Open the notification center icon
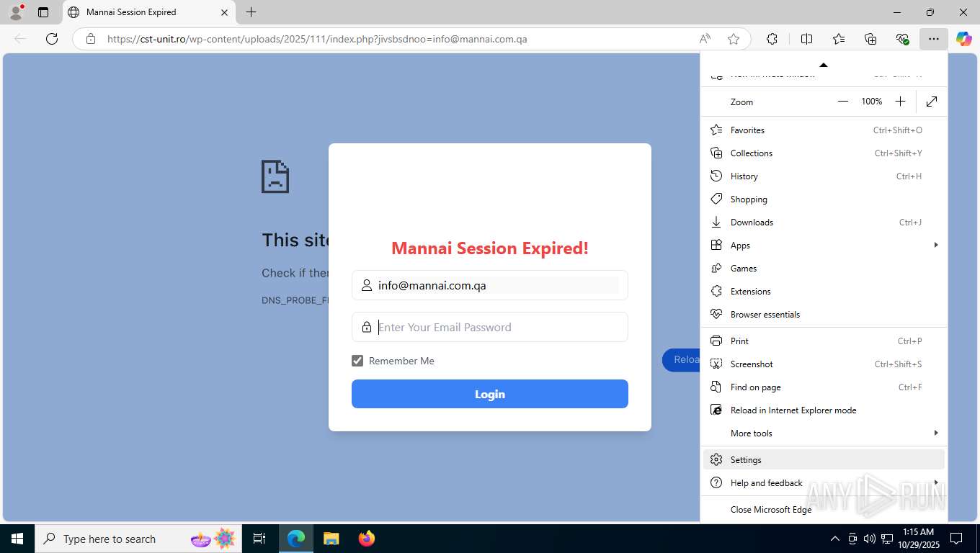 point(956,539)
